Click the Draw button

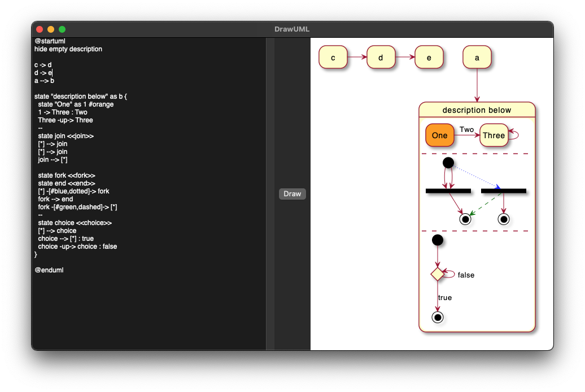(292, 194)
